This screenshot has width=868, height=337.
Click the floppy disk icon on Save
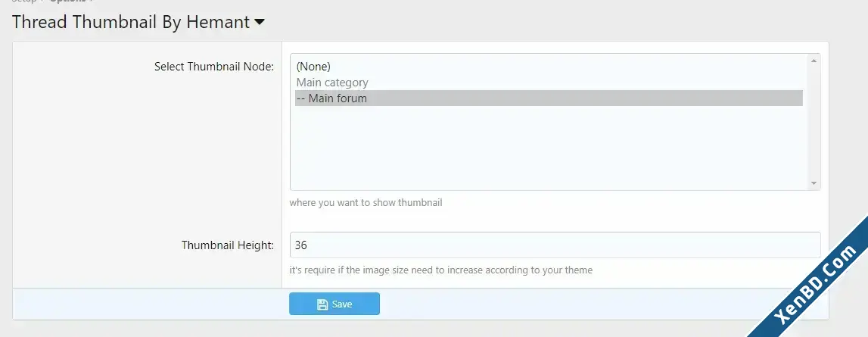(x=322, y=304)
